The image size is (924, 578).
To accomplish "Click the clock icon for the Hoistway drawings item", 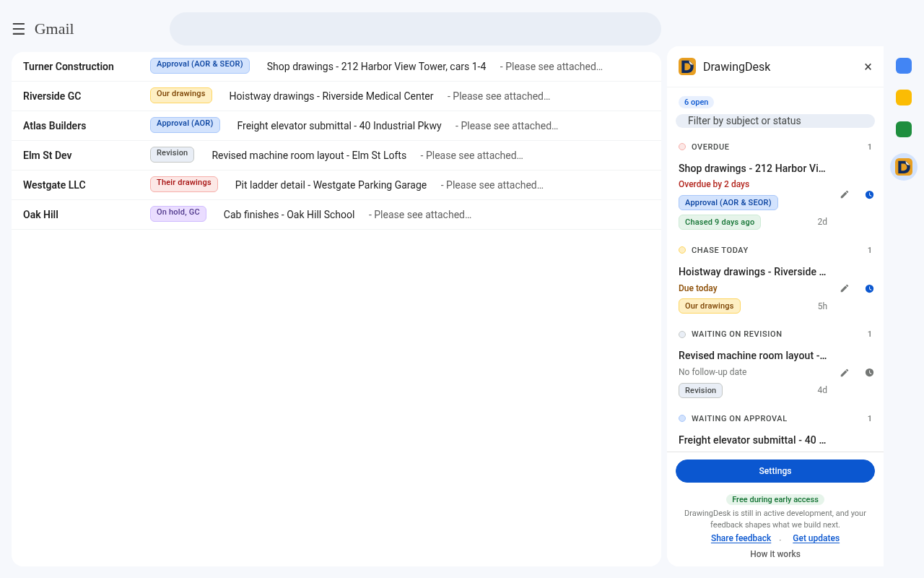I will [x=869, y=288].
